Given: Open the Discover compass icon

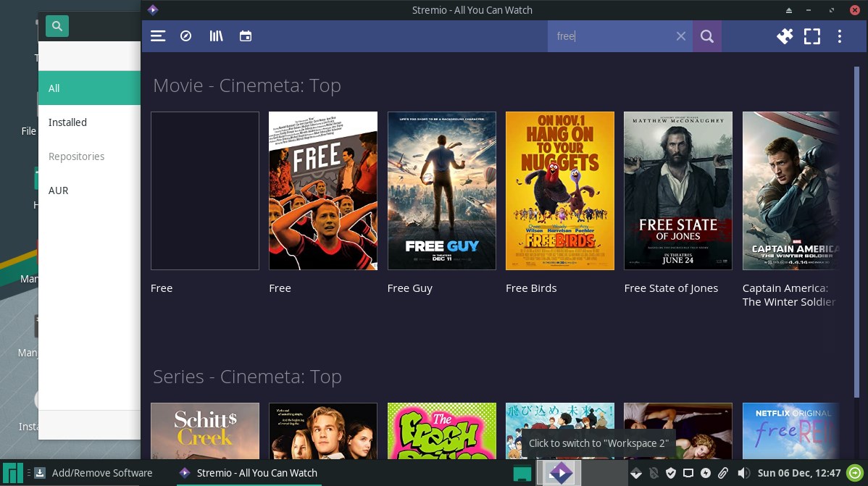Looking at the screenshot, I should (186, 36).
